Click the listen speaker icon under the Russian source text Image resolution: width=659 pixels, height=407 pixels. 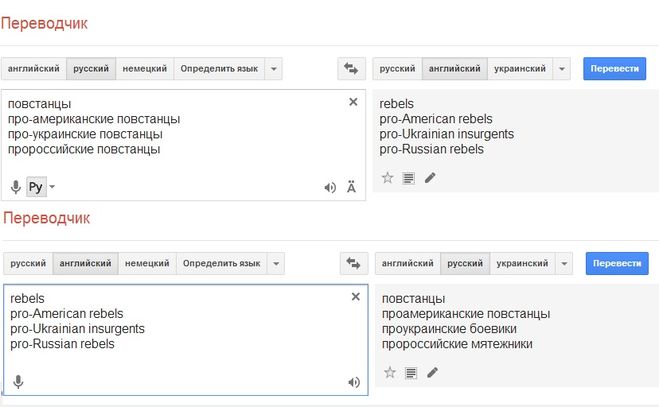click(330, 187)
